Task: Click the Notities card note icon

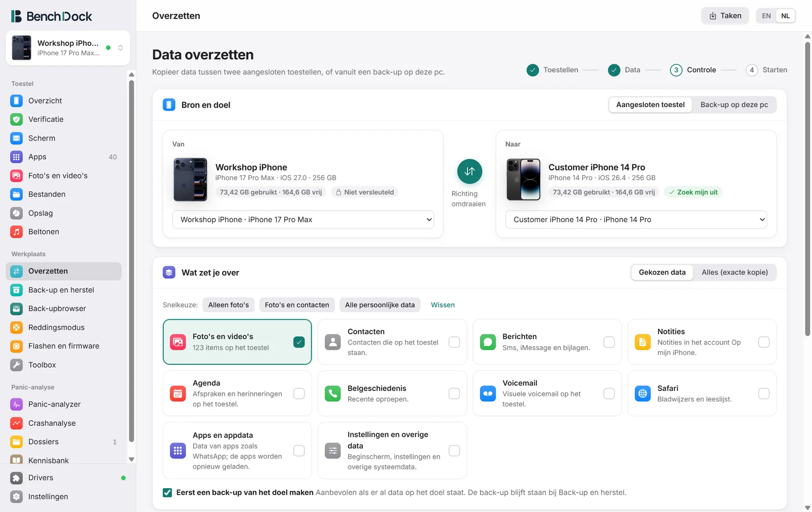Action: click(642, 342)
